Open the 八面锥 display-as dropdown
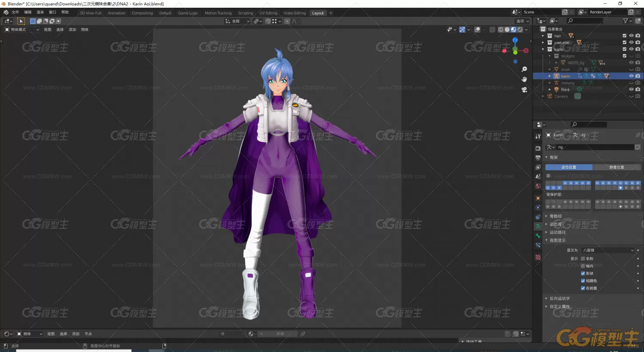This screenshot has width=644, height=352. (608, 250)
